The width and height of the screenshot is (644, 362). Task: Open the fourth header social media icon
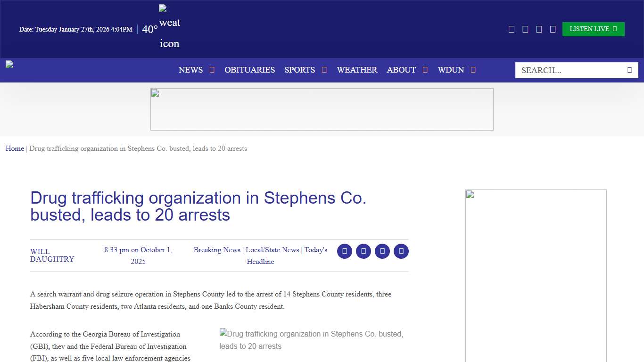(553, 29)
